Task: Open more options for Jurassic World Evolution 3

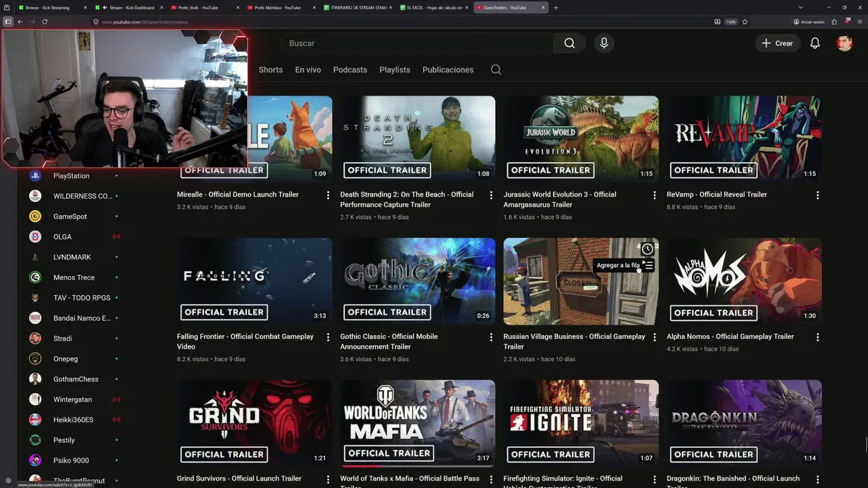Action: coord(654,195)
